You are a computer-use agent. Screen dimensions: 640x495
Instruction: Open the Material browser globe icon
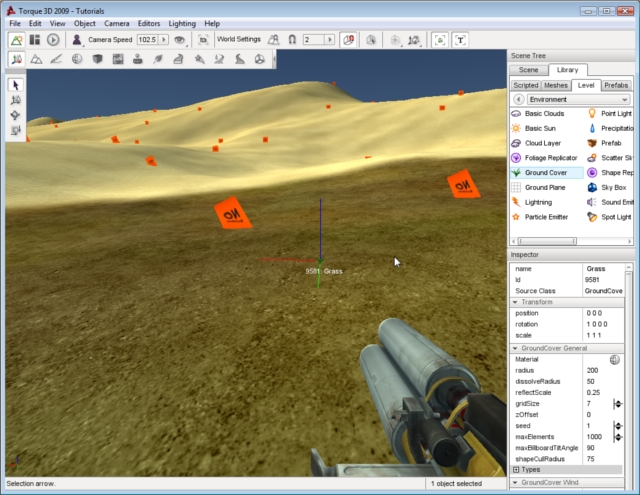pyautogui.click(x=615, y=359)
